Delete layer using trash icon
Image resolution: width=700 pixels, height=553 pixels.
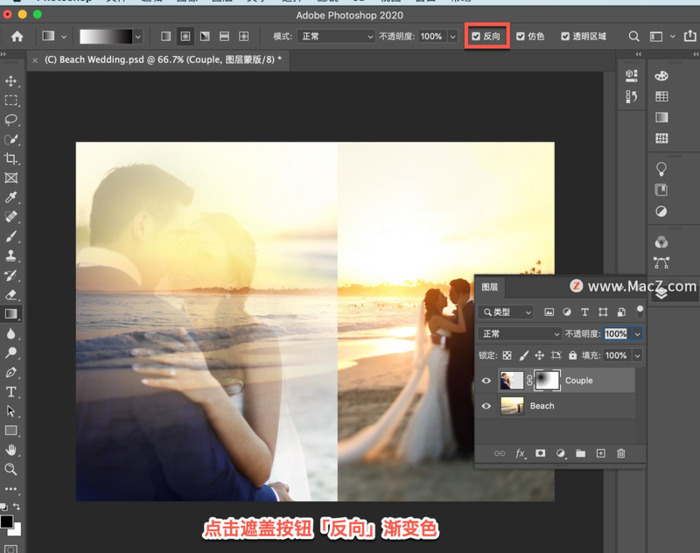click(x=621, y=453)
